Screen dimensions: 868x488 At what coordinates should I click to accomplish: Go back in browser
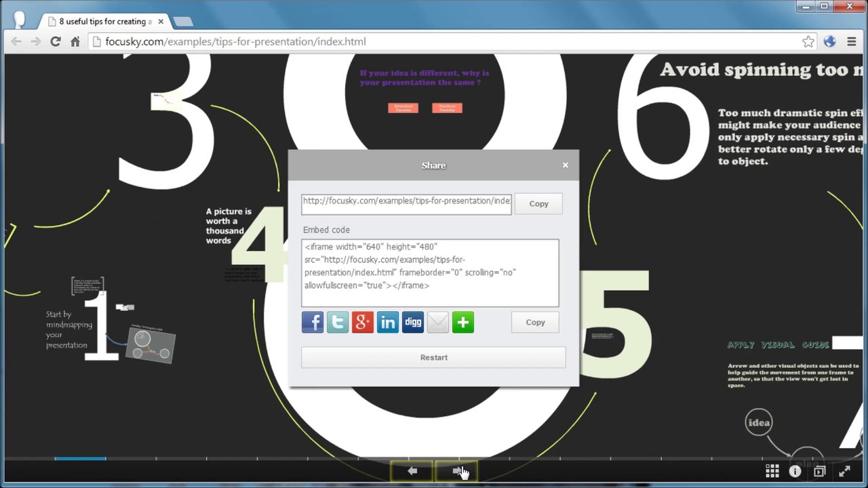pos(16,41)
